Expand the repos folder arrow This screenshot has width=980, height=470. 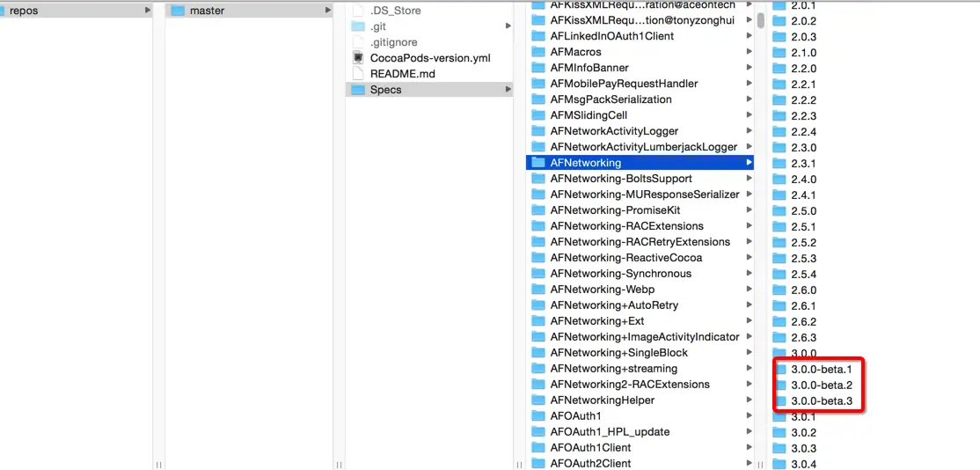click(148, 11)
